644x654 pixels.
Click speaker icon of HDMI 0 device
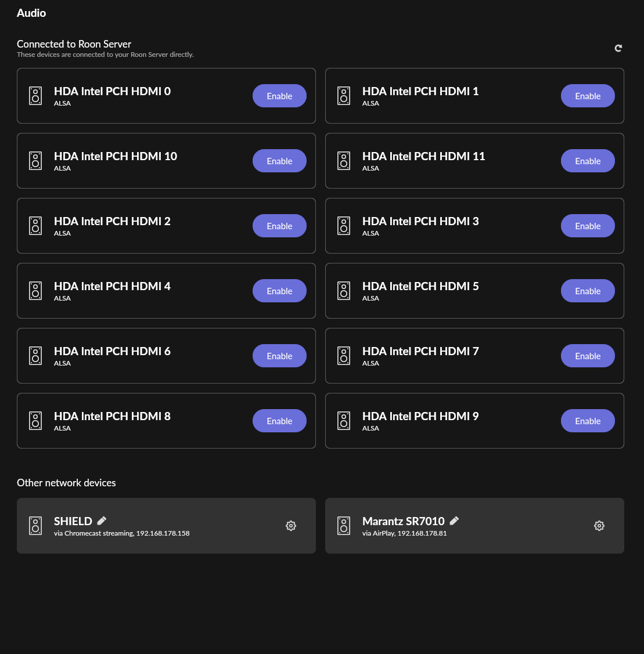pyautogui.click(x=35, y=96)
